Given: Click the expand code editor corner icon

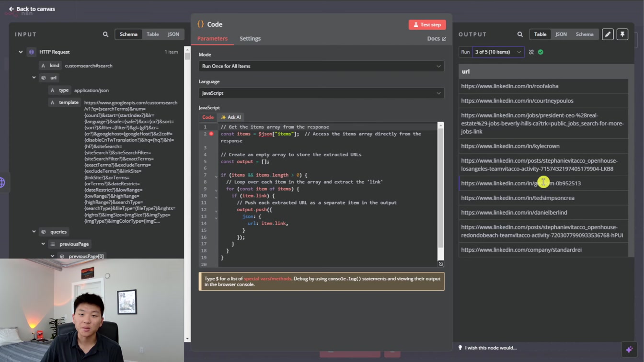Looking at the screenshot, I should [x=441, y=264].
